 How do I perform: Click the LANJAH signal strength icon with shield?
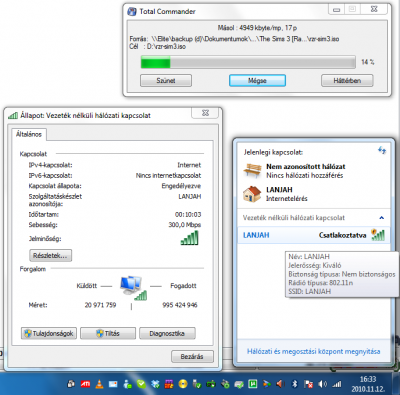point(378,235)
